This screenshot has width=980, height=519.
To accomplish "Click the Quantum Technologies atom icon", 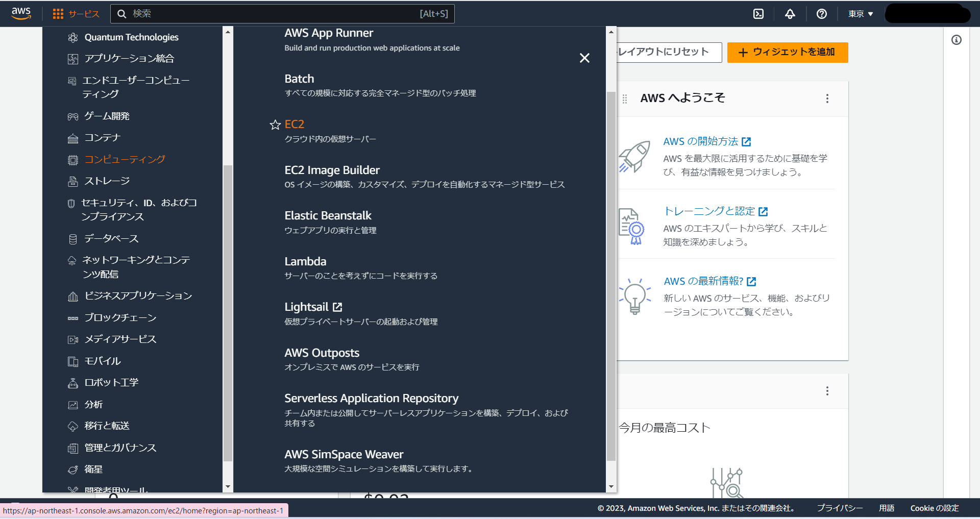I will [x=73, y=37].
